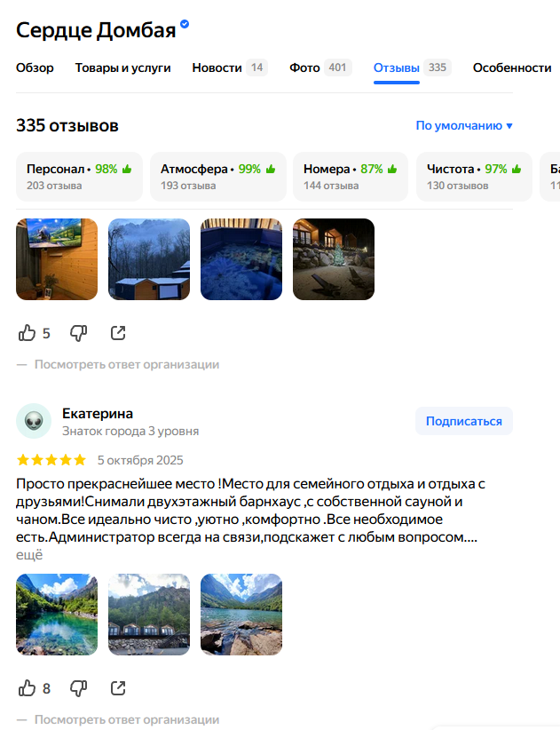Go to the Обзор tab
The image size is (560, 730).
pos(35,68)
